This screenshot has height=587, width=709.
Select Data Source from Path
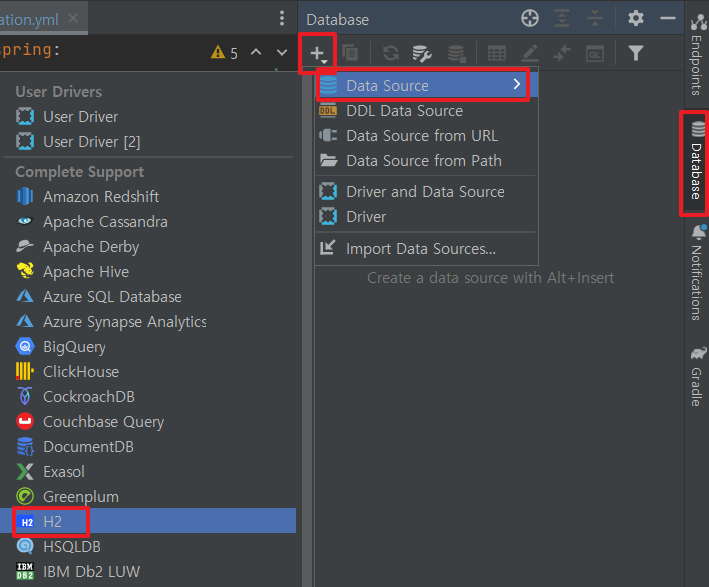point(426,161)
